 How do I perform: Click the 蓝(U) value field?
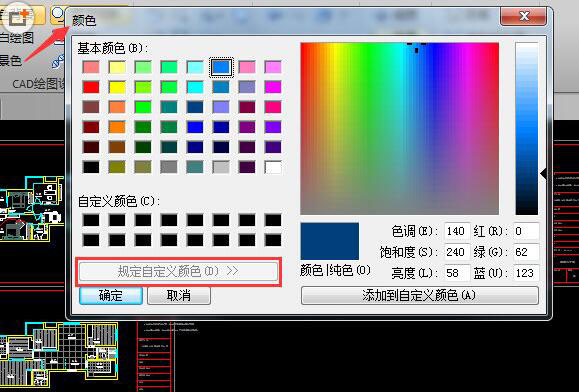tap(526, 273)
